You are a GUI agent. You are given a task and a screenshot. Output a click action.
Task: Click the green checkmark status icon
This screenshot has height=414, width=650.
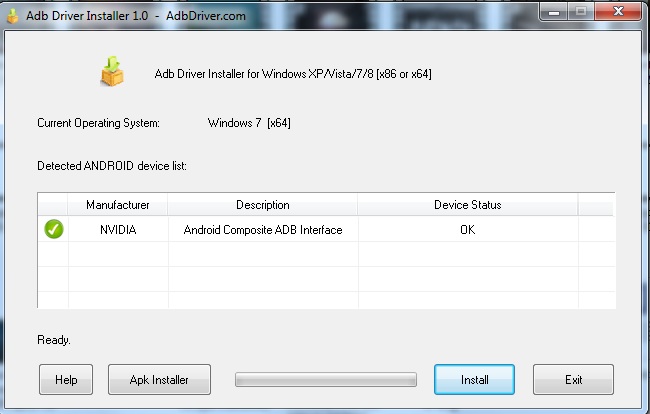[x=53, y=229]
